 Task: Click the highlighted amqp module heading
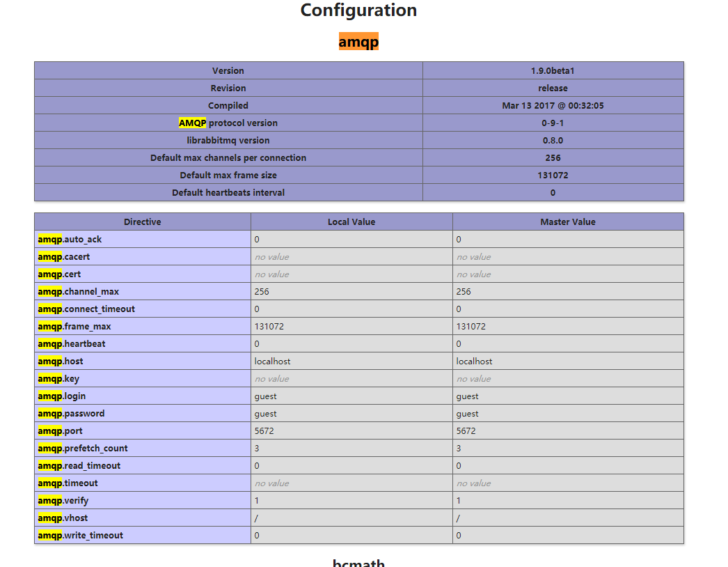click(358, 42)
